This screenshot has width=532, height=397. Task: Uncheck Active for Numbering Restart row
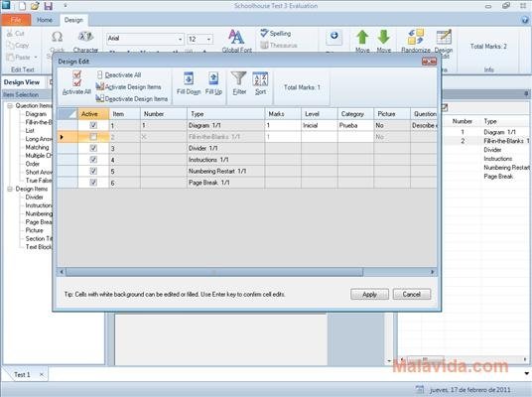[93, 171]
